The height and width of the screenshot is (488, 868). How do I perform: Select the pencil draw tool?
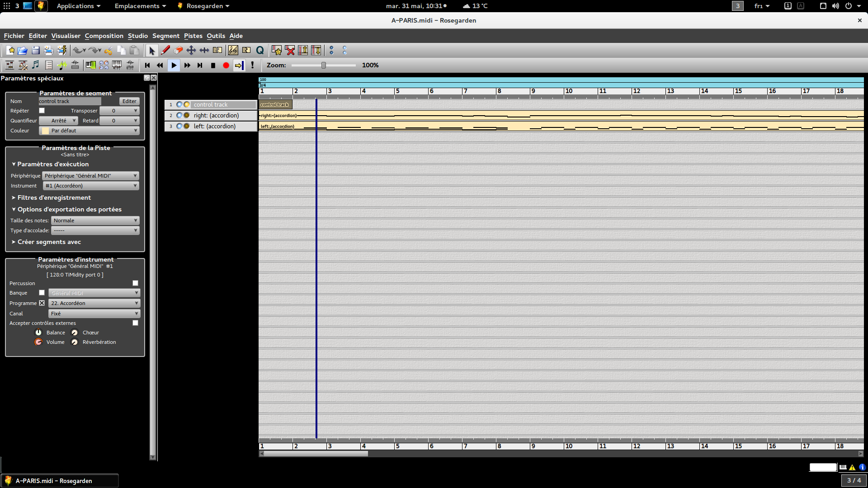click(x=165, y=50)
